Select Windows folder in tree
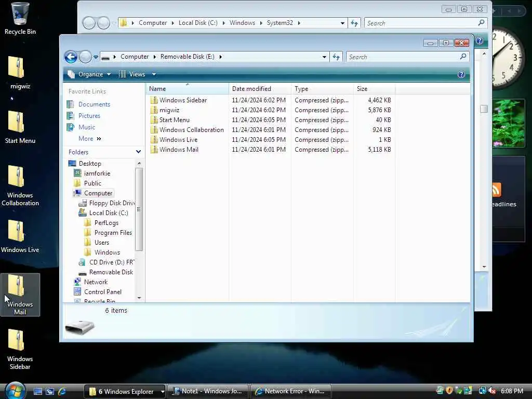Image resolution: width=532 pixels, height=399 pixels. click(107, 252)
